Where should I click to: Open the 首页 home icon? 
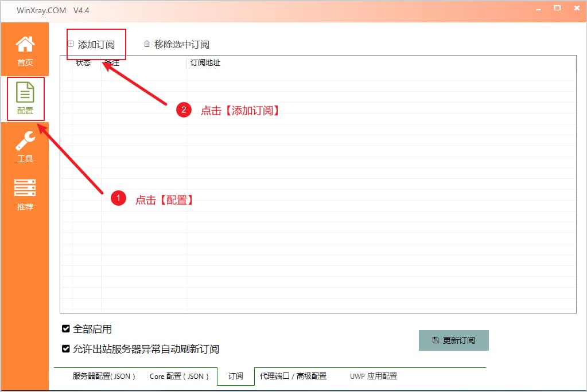coord(25,45)
